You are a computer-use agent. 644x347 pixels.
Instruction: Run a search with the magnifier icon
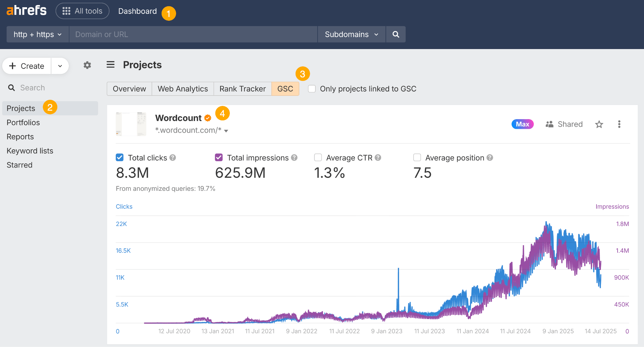[396, 34]
